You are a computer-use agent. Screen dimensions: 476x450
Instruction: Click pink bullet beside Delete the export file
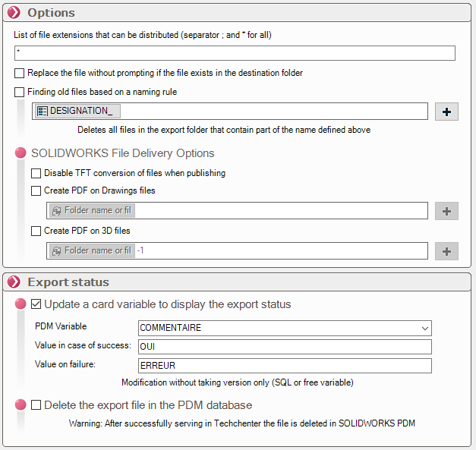20,405
